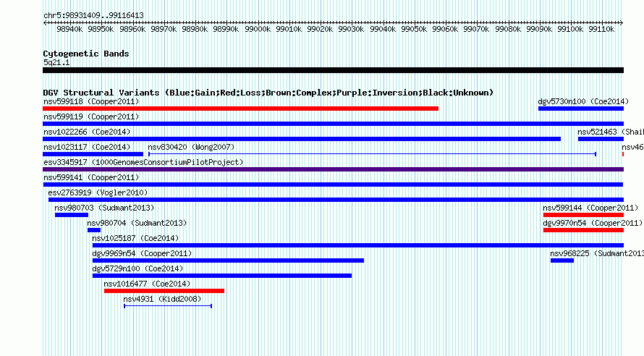
Task: Select the nsv599141 (Cooper2011) label
Action: coord(91,177)
